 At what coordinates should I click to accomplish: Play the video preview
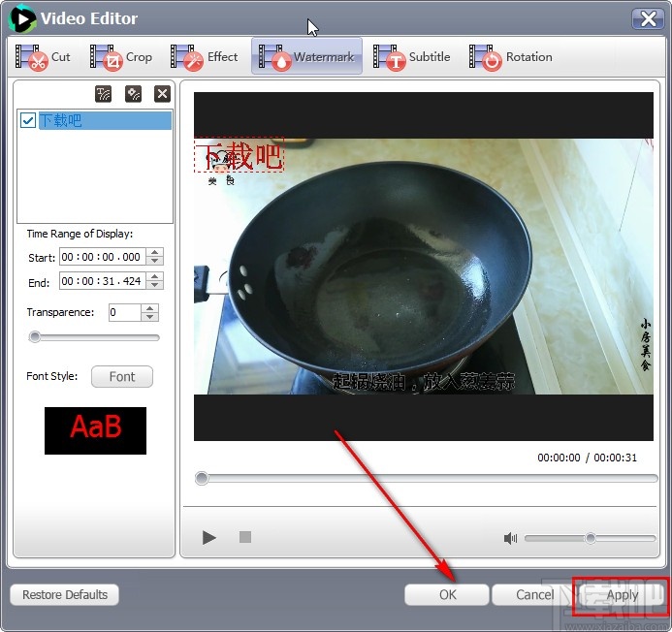(x=208, y=537)
